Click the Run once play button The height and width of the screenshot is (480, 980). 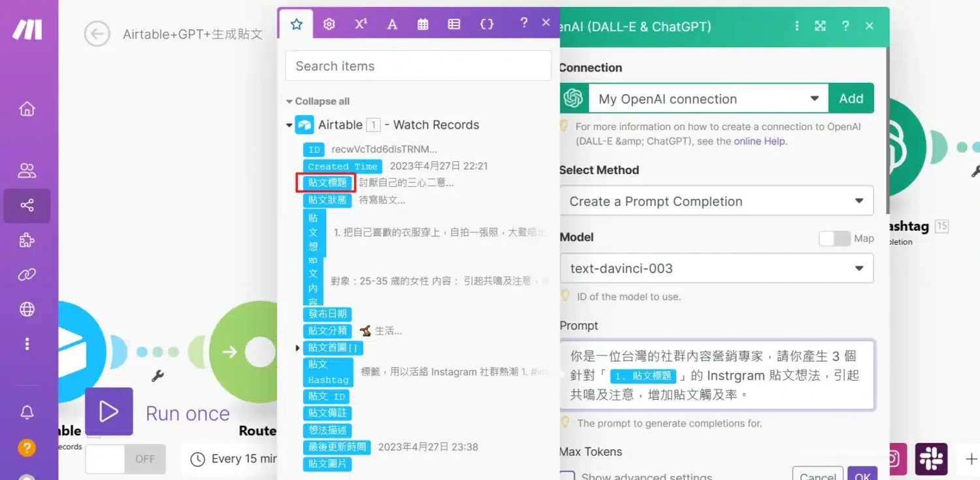(x=109, y=411)
